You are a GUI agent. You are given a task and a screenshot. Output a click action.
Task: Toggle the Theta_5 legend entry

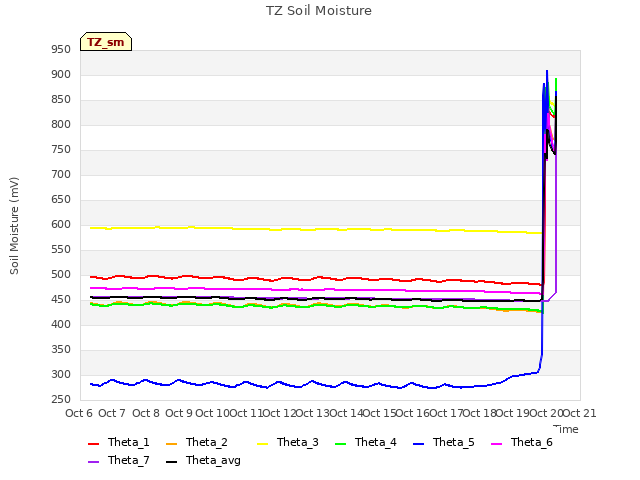(x=444, y=442)
